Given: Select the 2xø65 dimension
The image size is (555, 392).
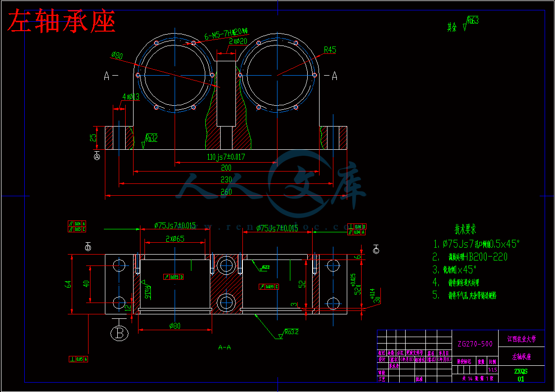Looking at the screenshot, I should coord(175,239).
